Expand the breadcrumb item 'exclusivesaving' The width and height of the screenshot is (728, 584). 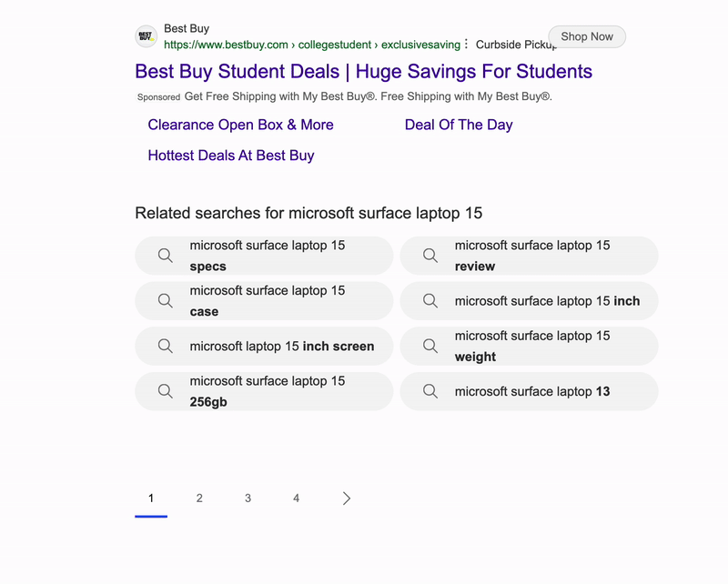tap(420, 43)
